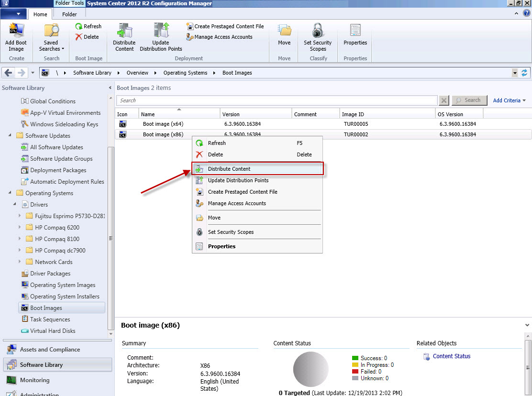Viewport: 532px width, 396px height.
Task: Click the forward navigation arrow
Action: 21,73
